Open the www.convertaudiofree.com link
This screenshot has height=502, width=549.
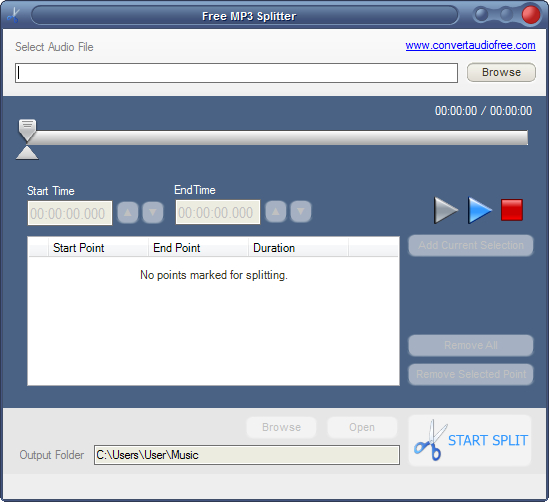click(x=470, y=45)
